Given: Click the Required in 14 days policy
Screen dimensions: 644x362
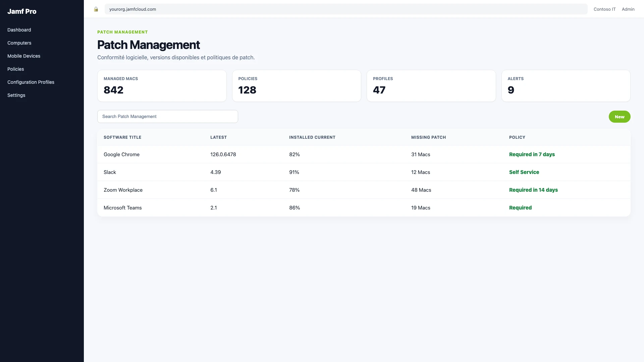Looking at the screenshot, I should coord(533,190).
